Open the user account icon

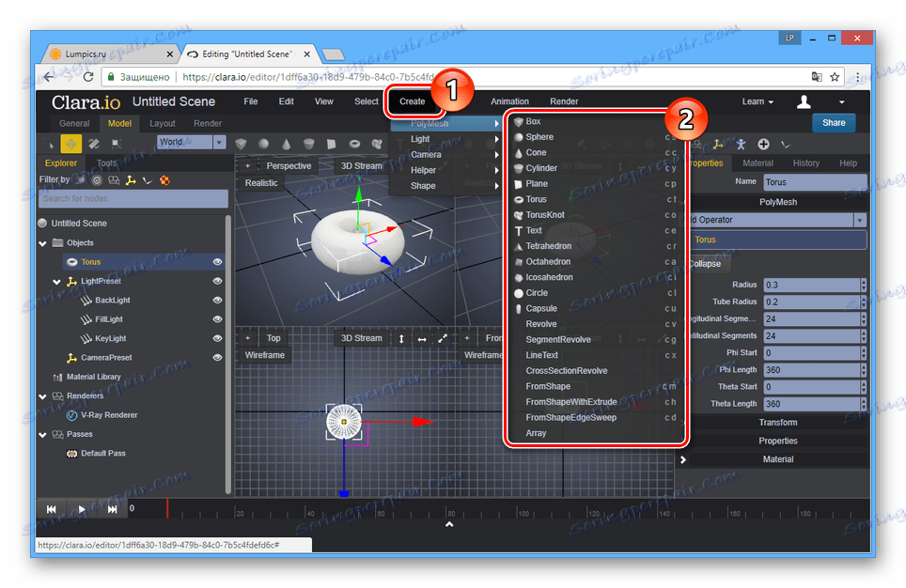click(804, 101)
